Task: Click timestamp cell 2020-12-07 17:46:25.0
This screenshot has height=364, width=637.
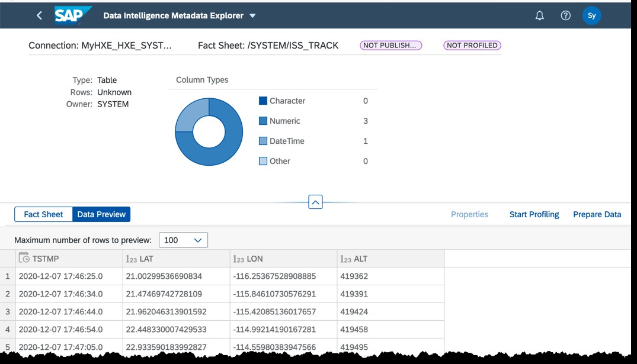Action: (x=69, y=276)
